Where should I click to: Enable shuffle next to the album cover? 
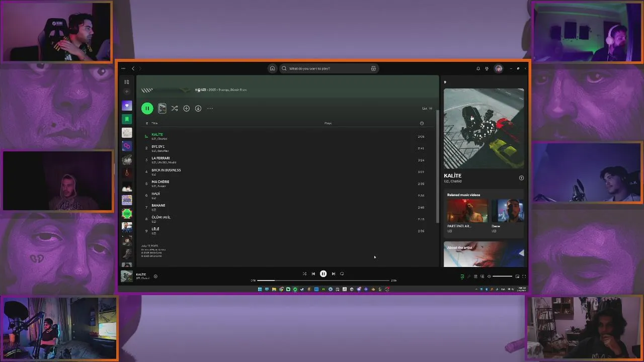174,108
